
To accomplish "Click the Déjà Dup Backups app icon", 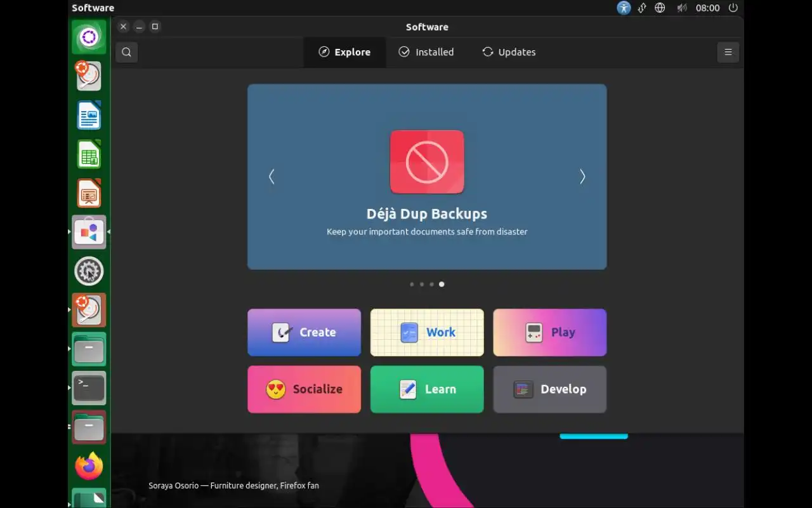I will pyautogui.click(x=427, y=162).
